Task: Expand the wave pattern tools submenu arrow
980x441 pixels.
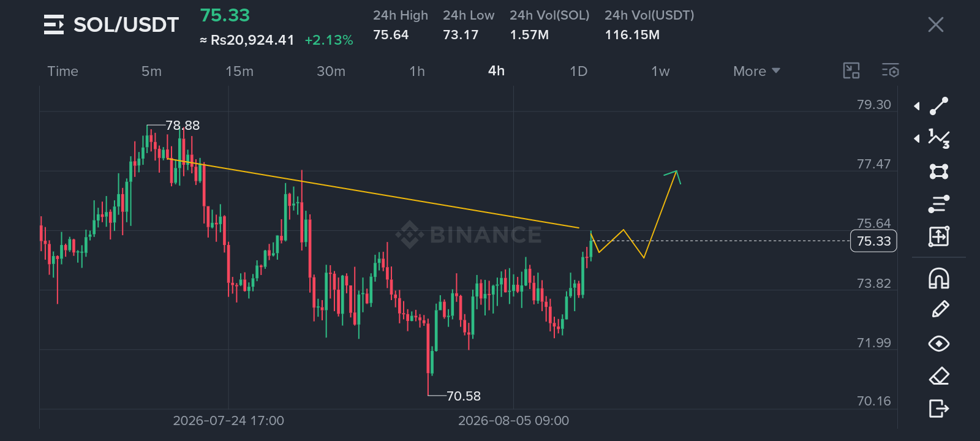Action: point(917,138)
